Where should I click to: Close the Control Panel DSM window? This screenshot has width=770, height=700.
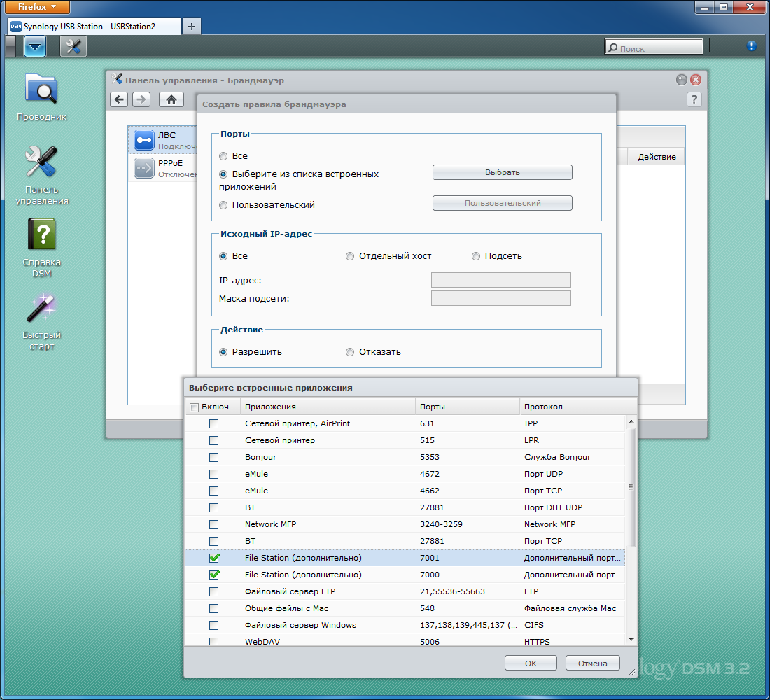coord(696,80)
